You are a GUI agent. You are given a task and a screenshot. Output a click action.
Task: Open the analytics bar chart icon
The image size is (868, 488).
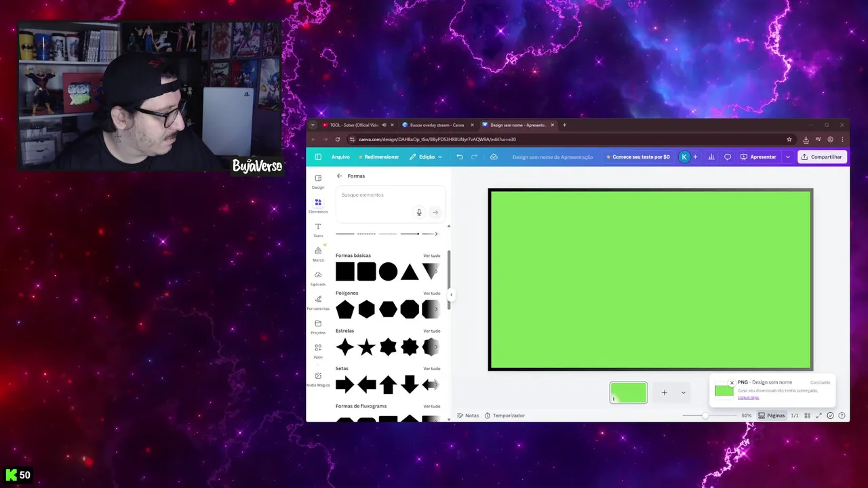click(711, 157)
